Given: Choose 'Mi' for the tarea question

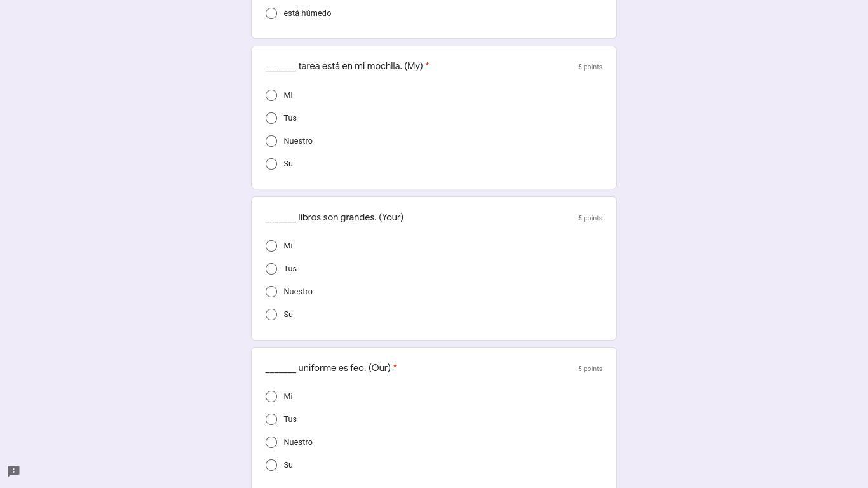Looking at the screenshot, I should (x=271, y=95).
